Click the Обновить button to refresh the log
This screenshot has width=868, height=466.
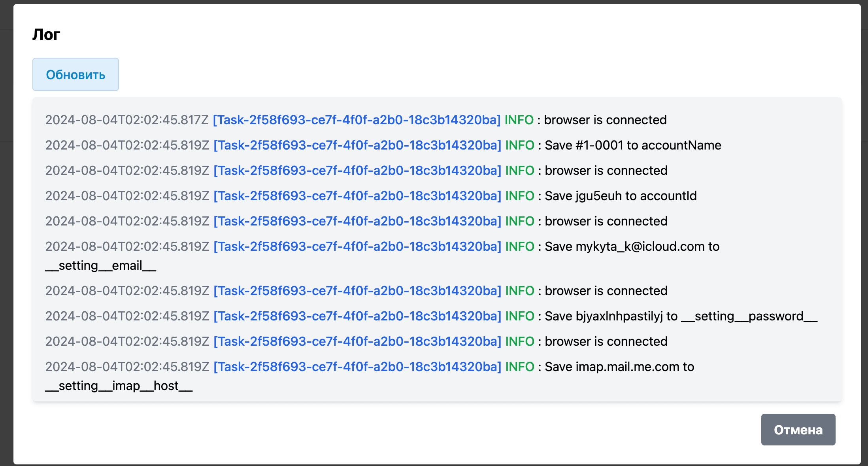75,74
